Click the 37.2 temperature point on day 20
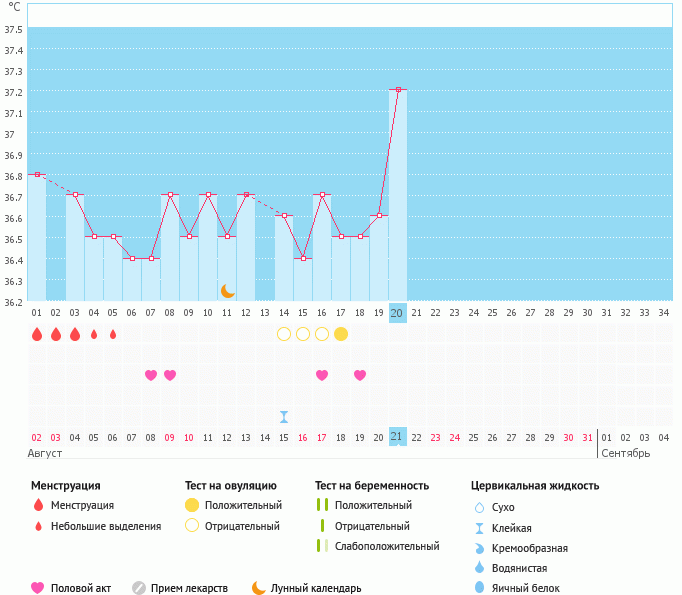This screenshot has width=682, height=595. (398, 90)
